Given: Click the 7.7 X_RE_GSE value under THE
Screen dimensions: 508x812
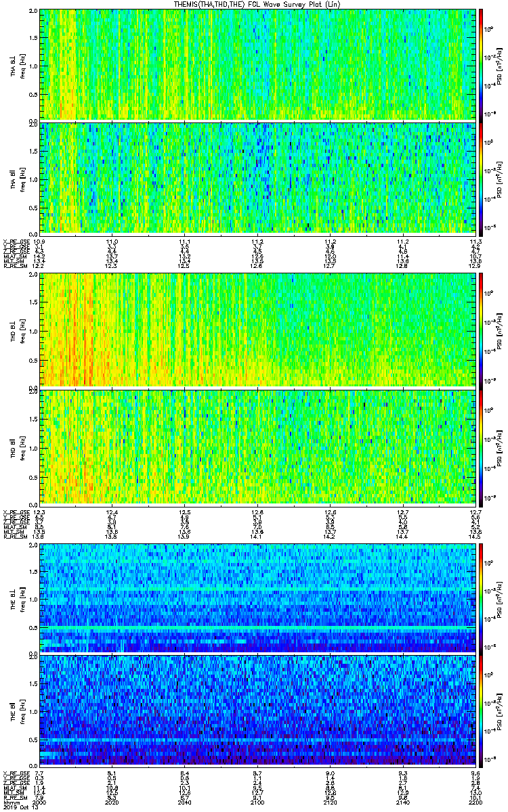Looking at the screenshot, I should coord(39,773).
